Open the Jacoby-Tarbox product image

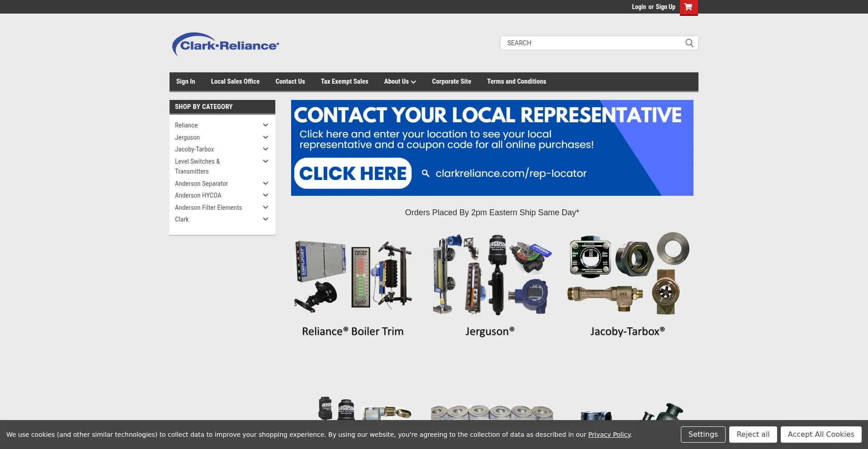627,274
